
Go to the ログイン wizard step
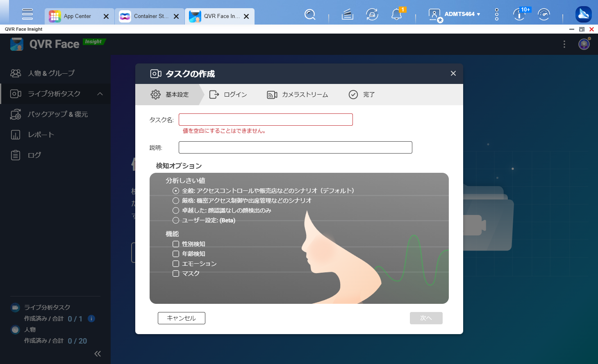click(228, 95)
